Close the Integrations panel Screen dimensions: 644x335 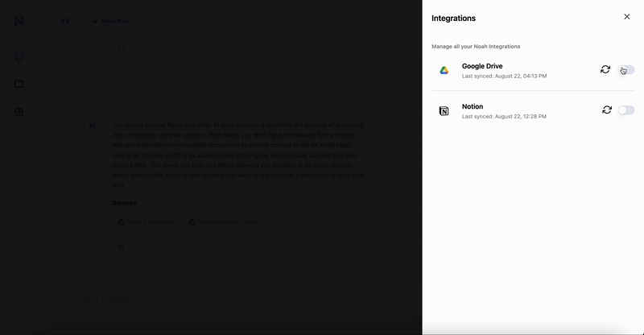click(x=627, y=17)
